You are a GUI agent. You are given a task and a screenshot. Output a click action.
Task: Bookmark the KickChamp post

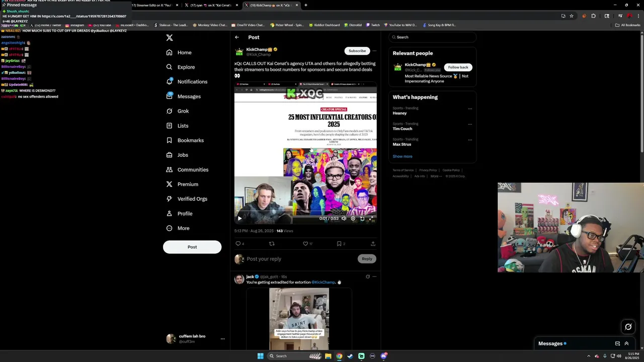[x=339, y=243]
